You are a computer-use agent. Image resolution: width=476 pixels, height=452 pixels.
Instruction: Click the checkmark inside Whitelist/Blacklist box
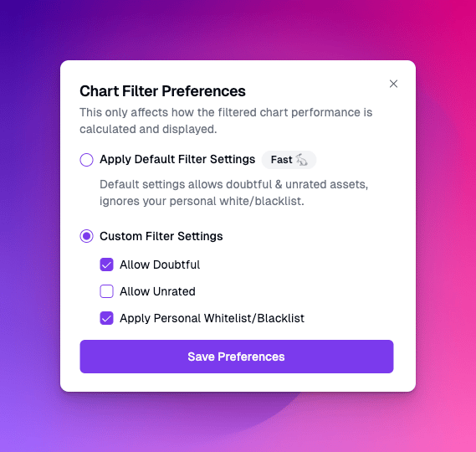106,319
